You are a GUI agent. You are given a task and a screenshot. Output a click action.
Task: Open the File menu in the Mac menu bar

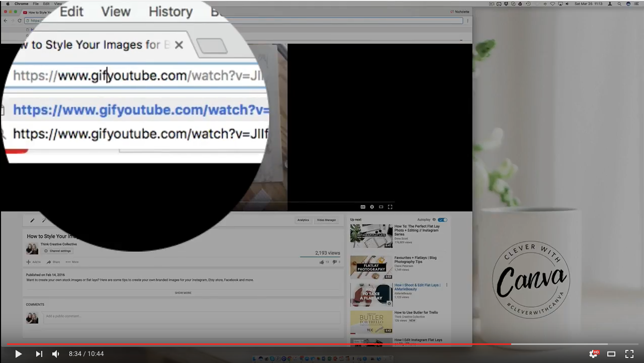(36, 4)
